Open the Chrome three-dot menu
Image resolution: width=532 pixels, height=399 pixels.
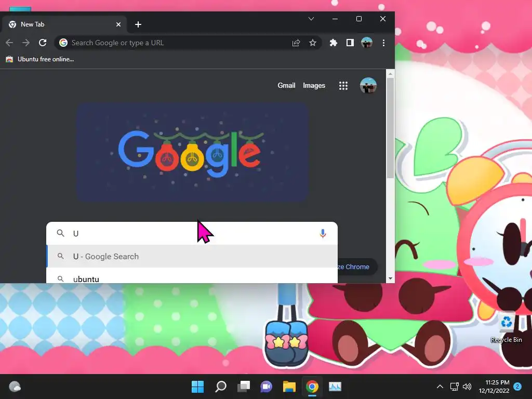(383, 43)
